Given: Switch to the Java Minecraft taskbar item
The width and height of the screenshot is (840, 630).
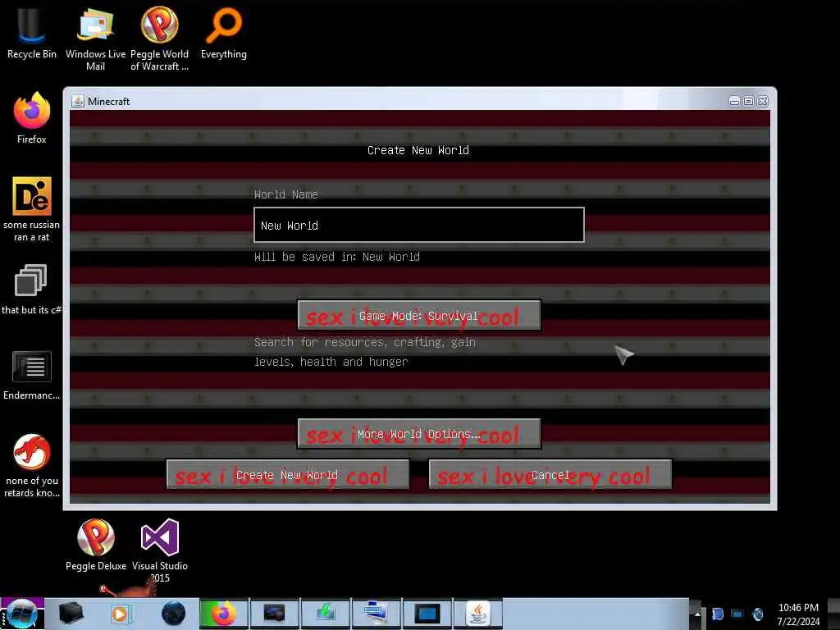Looking at the screenshot, I should tap(478, 614).
